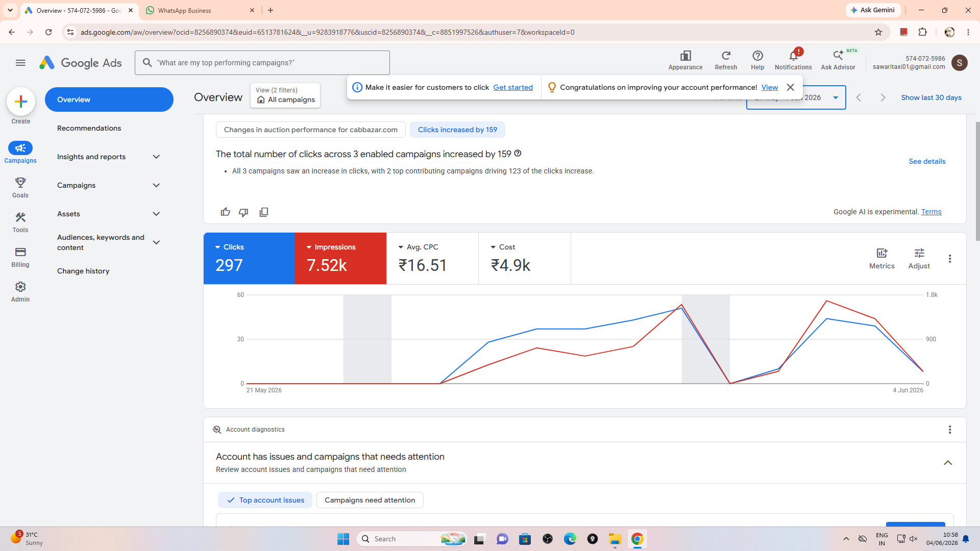Change the Impressions metric dropdown
980x551 pixels.
coord(331,247)
